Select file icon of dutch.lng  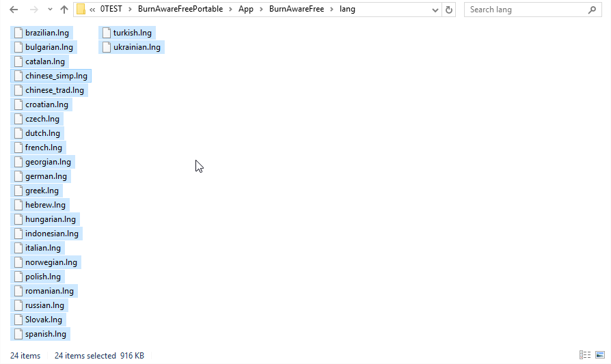pyautogui.click(x=18, y=133)
